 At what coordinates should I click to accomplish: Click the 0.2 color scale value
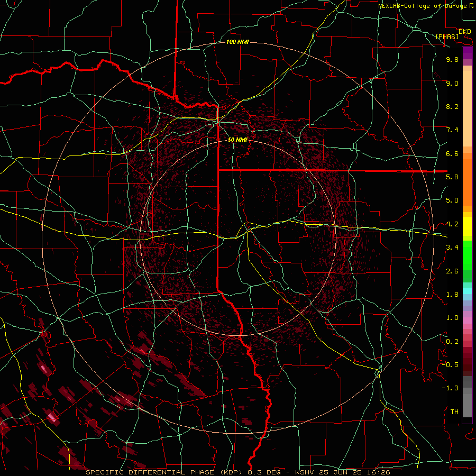click(452, 341)
